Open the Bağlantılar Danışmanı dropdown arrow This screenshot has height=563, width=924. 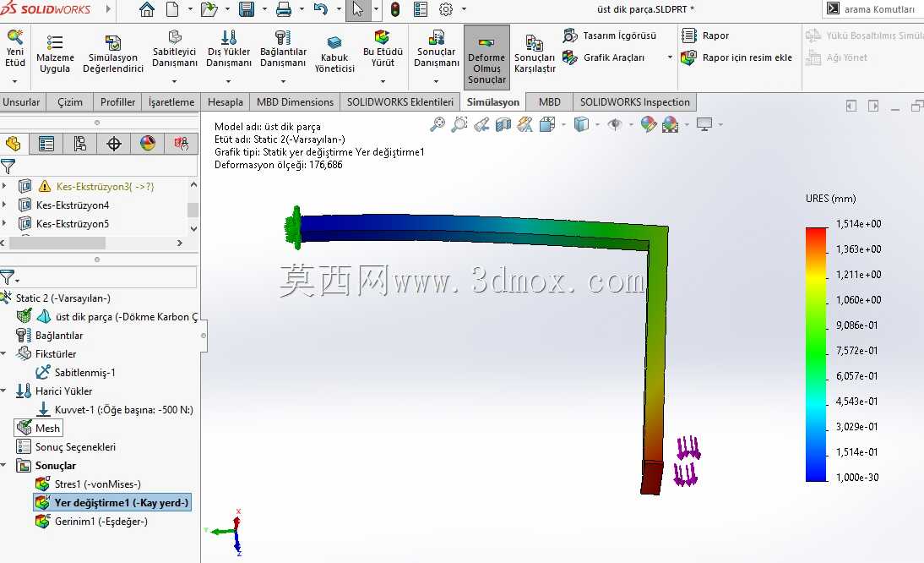click(x=283, y=81)
